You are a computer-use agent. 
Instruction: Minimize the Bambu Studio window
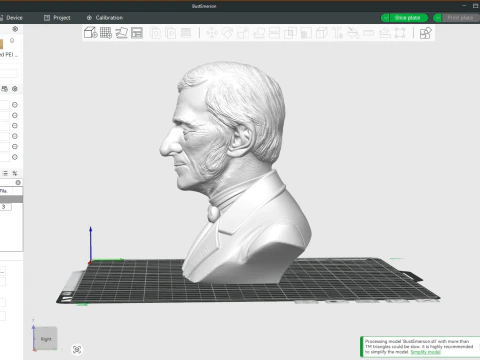tap(464, 6)
